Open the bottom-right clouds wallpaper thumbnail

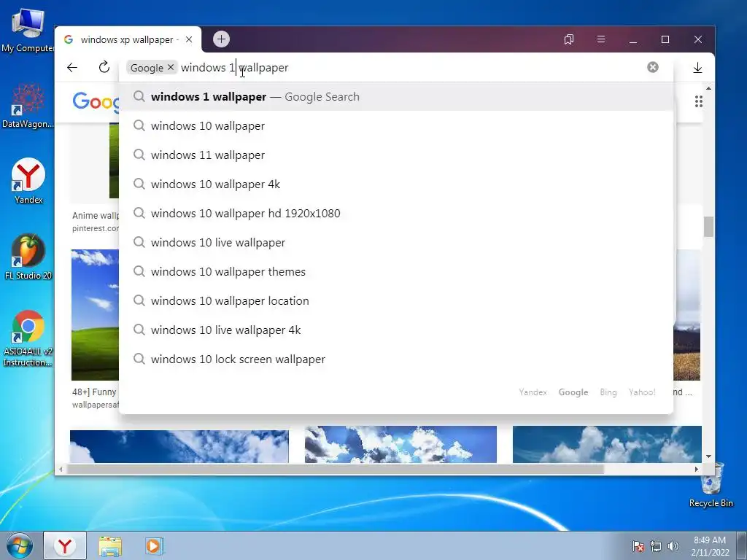pos(607,444)
